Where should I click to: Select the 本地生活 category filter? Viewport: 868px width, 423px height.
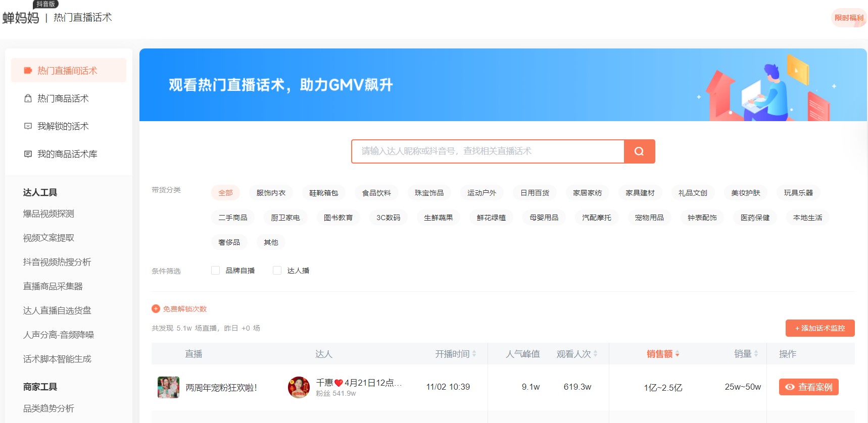coord(807,218)
